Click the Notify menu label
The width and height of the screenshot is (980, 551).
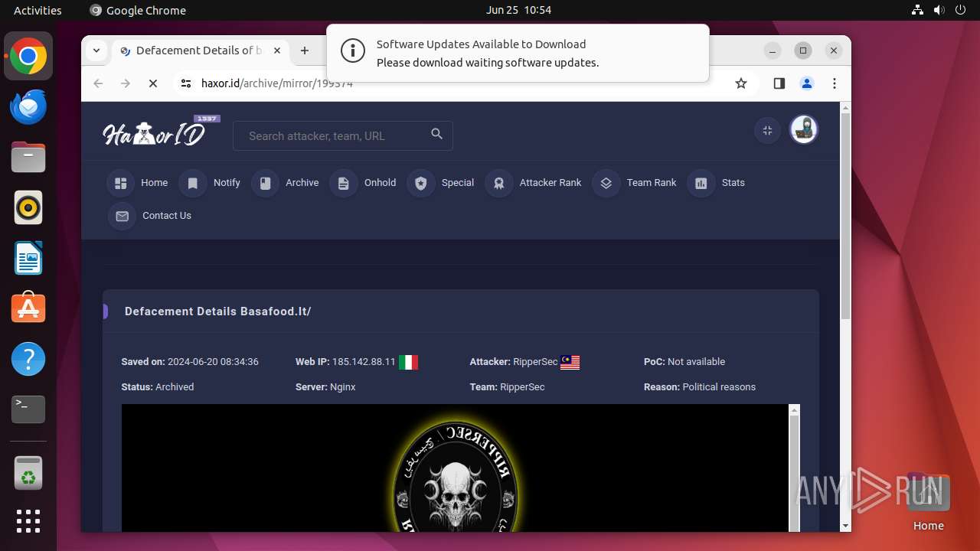tap(227, 183)
